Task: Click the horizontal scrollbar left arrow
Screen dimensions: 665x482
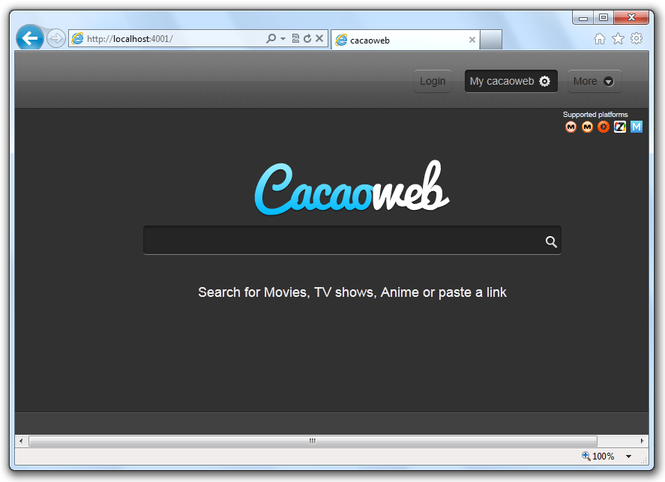Action: click(21, 441)
